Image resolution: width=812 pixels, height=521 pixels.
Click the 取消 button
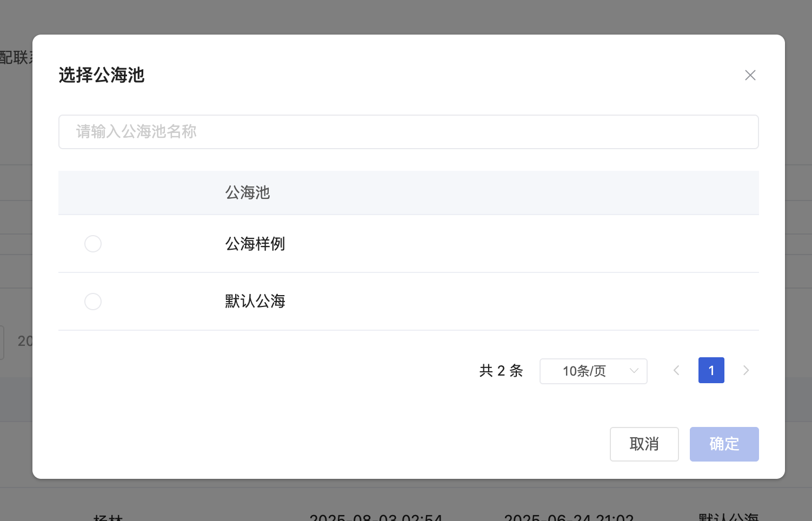click(644, 444)
